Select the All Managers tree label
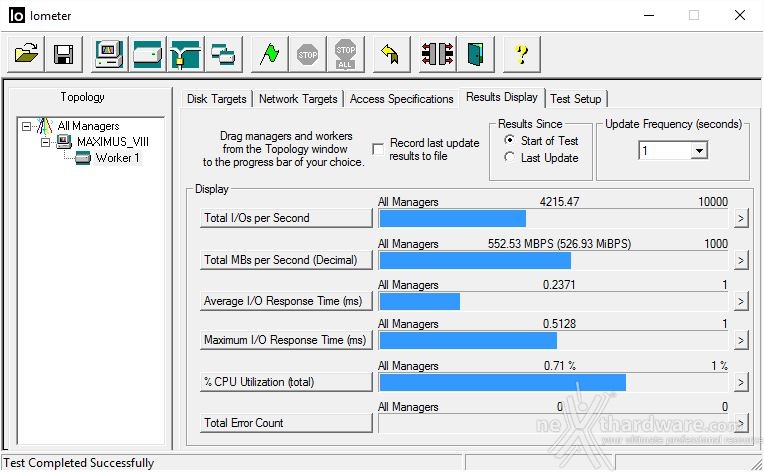 [88, 126]
